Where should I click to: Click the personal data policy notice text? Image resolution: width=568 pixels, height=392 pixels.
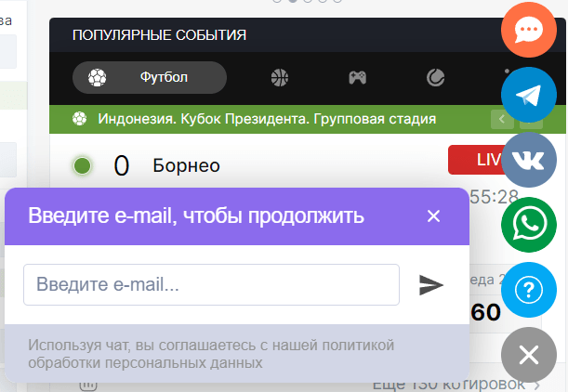(x=211, y=354)
